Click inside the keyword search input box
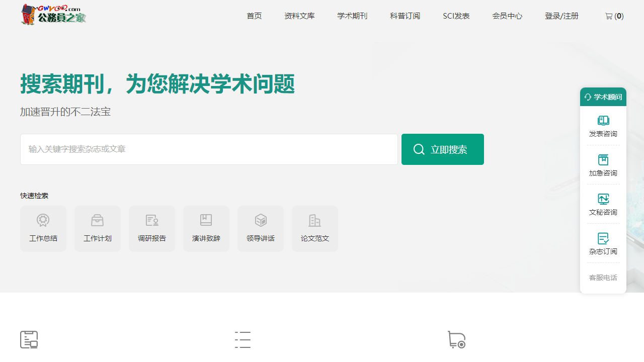Viewport: 644px width, 362px height. pos(208,149)
